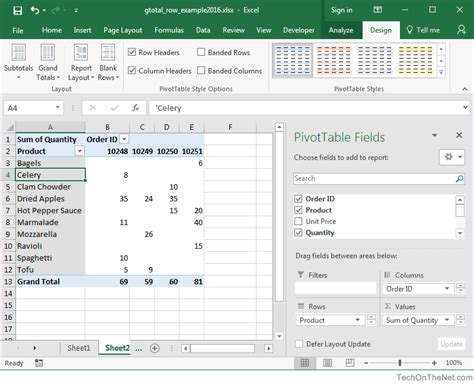
Task: Open the Name Box dropdown arrow
Action: [x=57, y=107]
